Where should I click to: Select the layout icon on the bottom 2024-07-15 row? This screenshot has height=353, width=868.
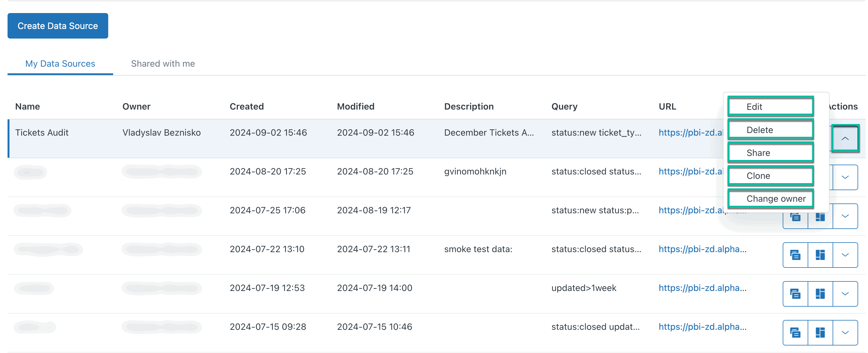(x=820, y=332)
